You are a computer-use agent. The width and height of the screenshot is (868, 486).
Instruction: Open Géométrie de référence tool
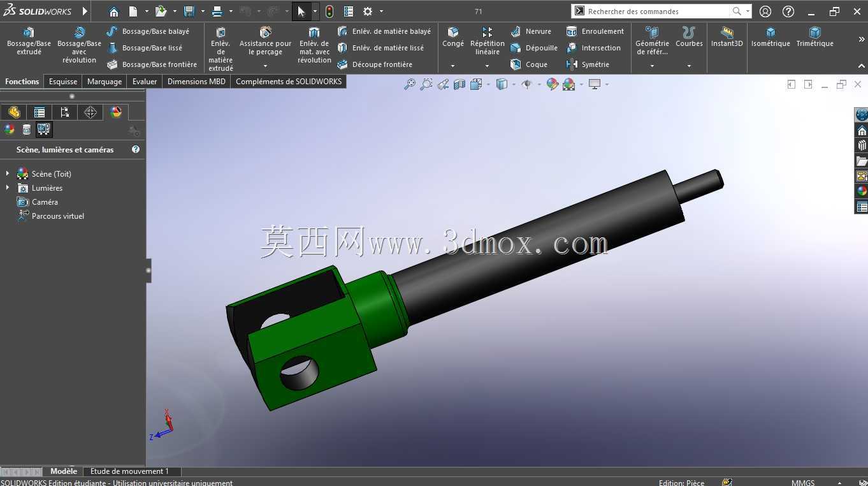click(652, 41)
